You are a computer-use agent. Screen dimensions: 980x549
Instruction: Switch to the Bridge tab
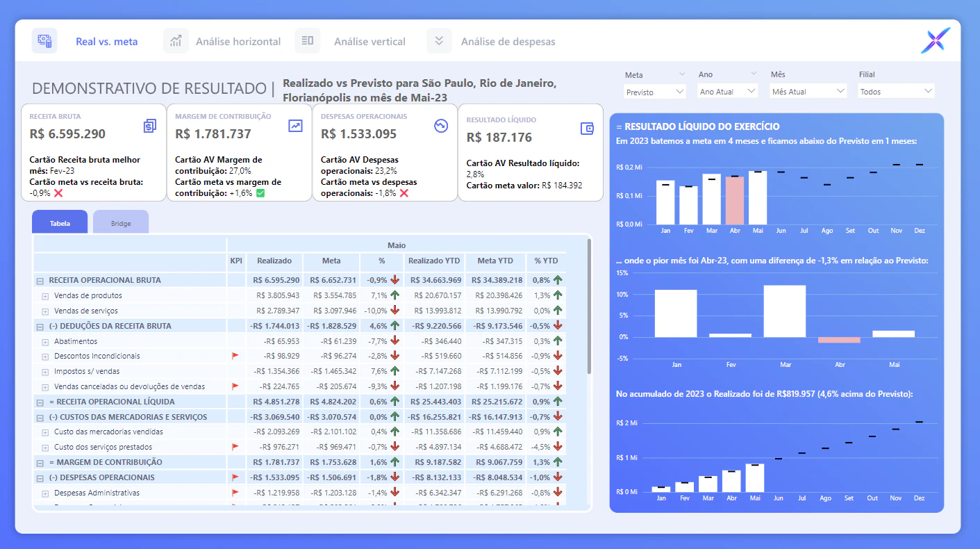tap(121, 222)
